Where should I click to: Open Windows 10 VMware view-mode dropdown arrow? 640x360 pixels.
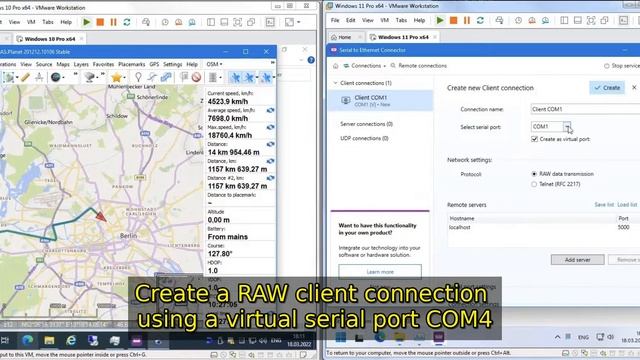(299, 22)
